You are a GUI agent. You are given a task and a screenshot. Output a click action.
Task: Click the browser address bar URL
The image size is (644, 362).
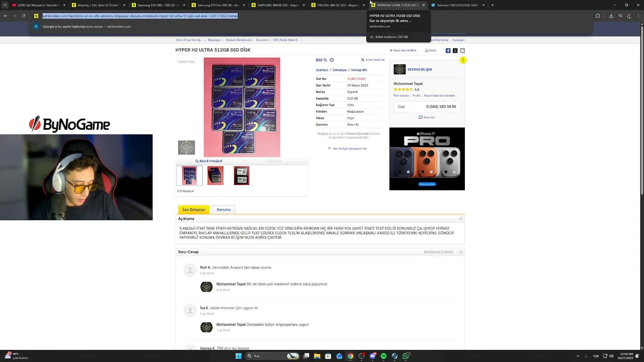coord(140,16)
